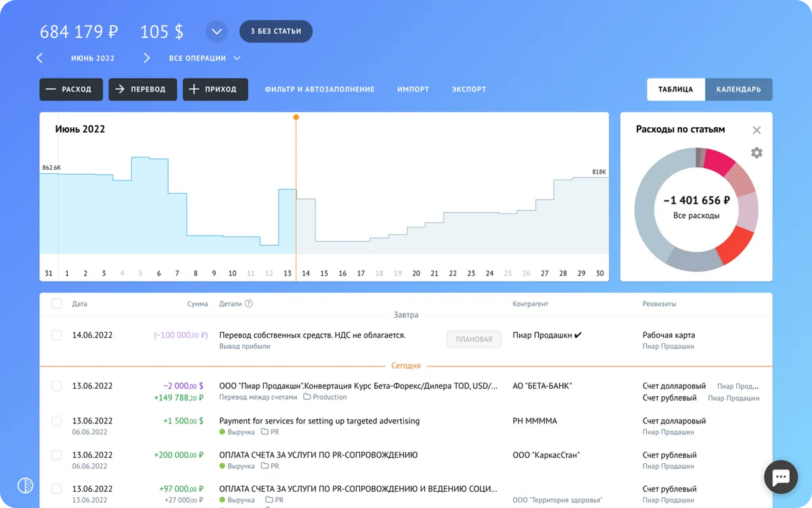The width and height of the screenshot is (812, 508).
Task: Open ИМПОРТ tool
Action: pyautogui.click(x=412, y=89)
